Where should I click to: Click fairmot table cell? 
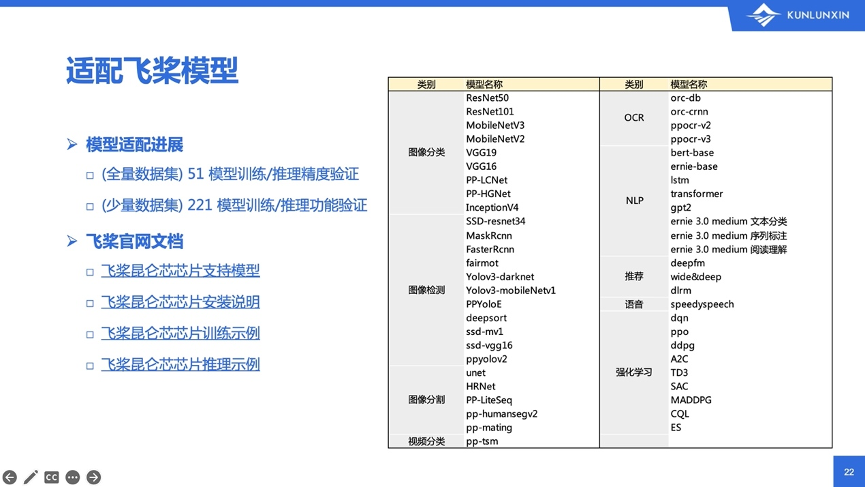[482, 263]
